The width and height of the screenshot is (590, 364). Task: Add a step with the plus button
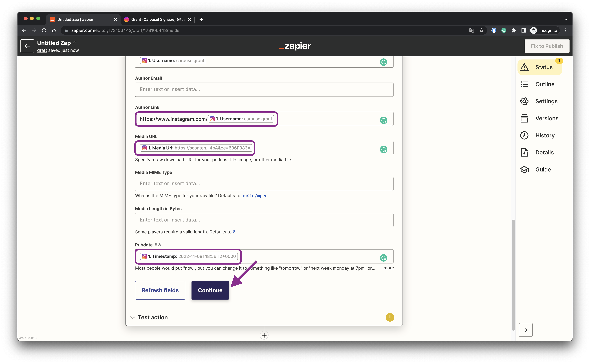[264, 335]
